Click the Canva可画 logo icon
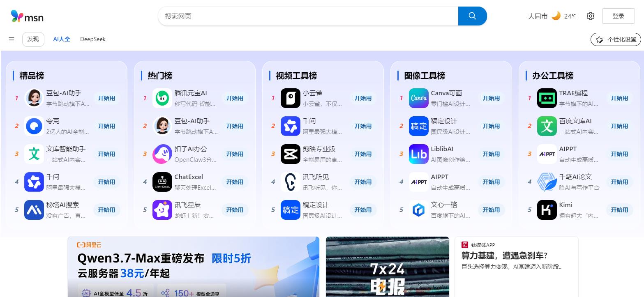The height and width of the screenshot is (297, 644). coord(419,98)
